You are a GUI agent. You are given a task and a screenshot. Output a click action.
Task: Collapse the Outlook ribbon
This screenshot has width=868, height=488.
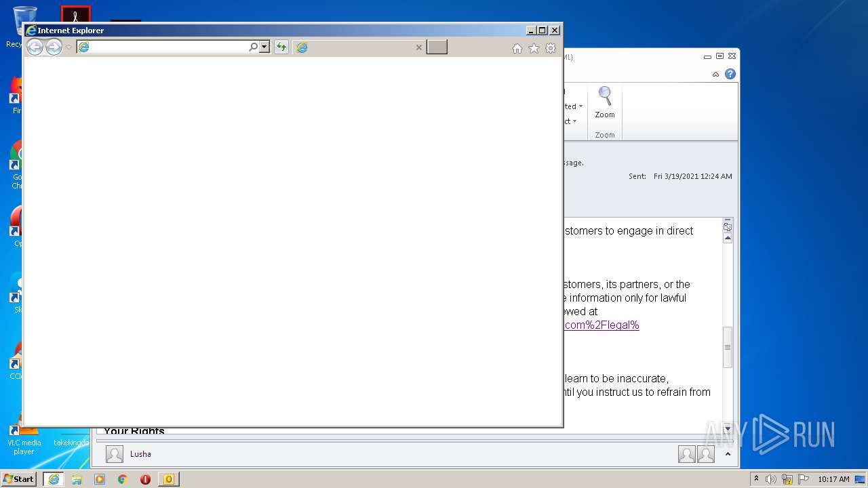coord(715,75)
